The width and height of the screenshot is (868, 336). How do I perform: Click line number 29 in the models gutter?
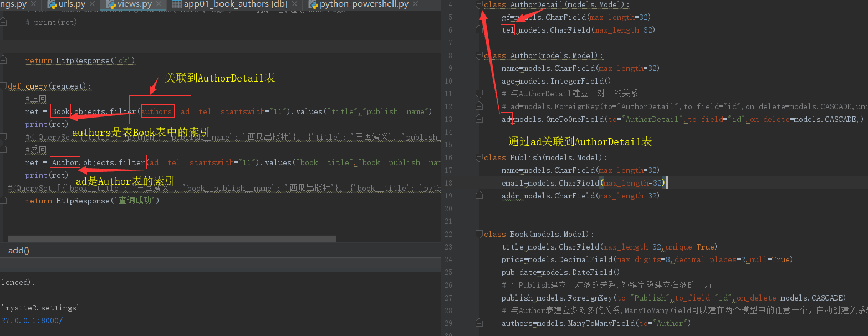point(449,323)
